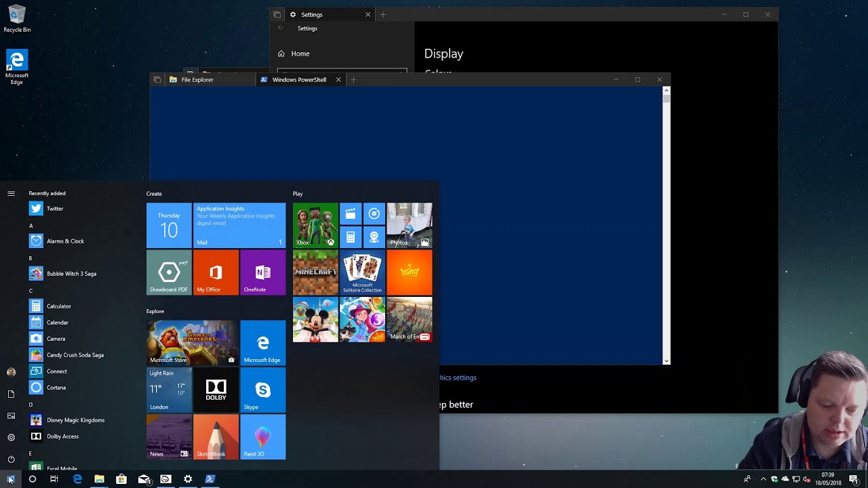Add a new tab beside Windows PowerShell
The image size is (868, 488).
coord(353,80)
